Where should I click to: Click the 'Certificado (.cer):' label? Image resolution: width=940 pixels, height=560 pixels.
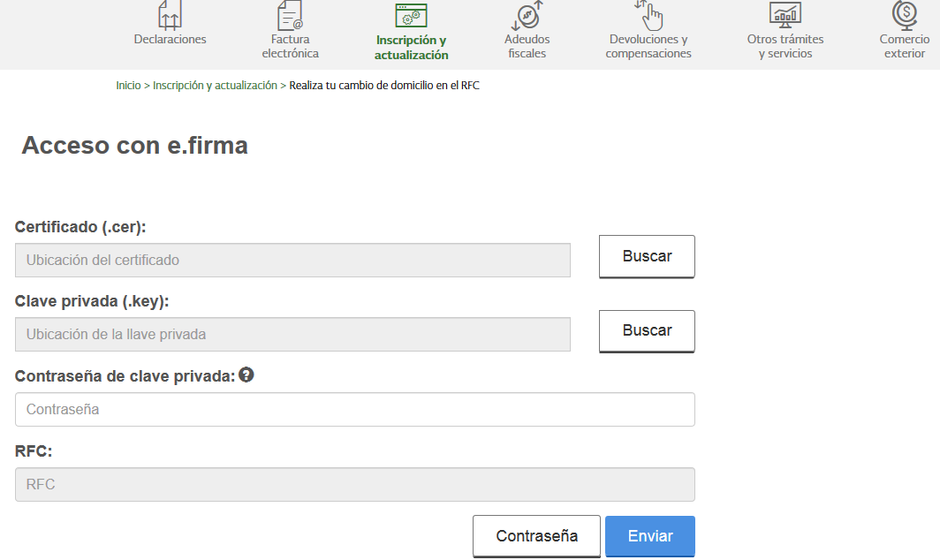coord(80,227)
